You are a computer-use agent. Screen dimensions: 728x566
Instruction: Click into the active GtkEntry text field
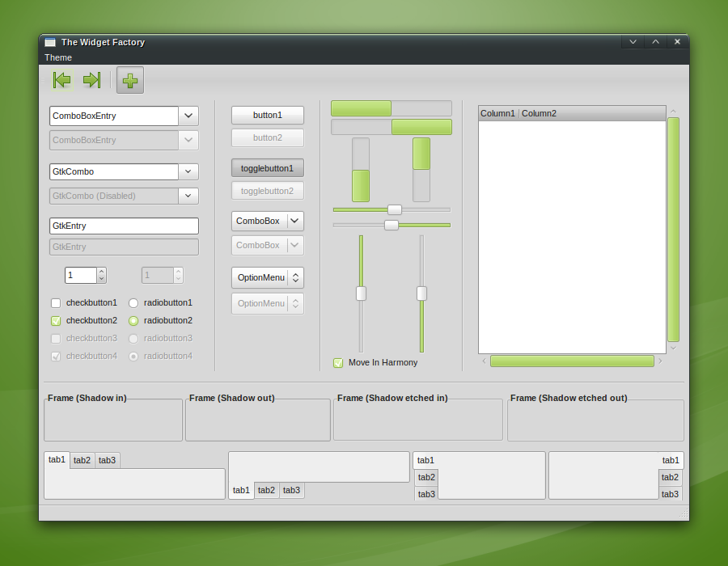click(x=124, y=226)
